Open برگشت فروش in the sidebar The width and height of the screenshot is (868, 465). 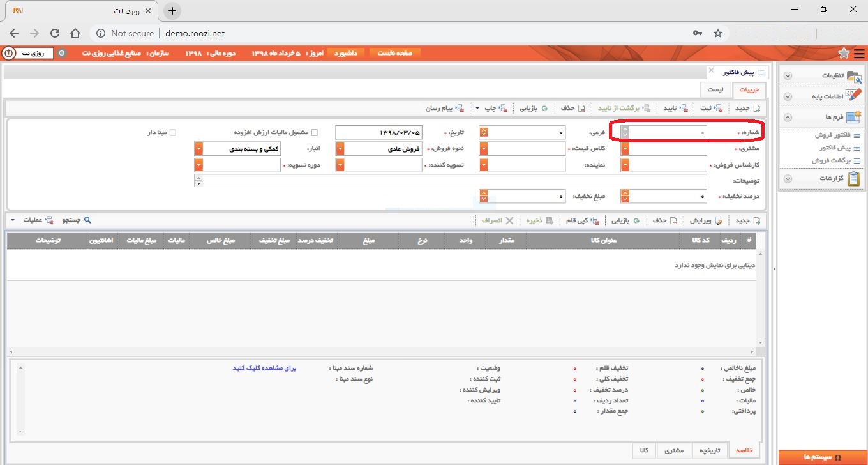pos(836,160)
